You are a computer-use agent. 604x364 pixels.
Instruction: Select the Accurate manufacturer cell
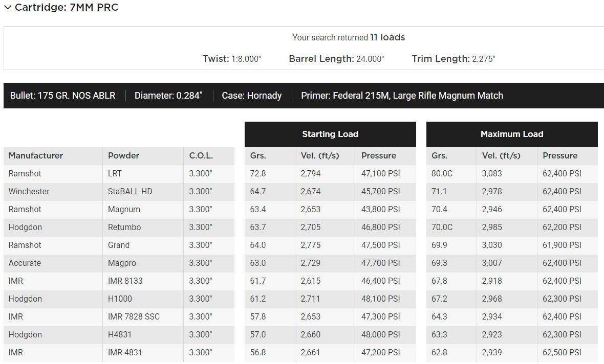pos(53,263)
